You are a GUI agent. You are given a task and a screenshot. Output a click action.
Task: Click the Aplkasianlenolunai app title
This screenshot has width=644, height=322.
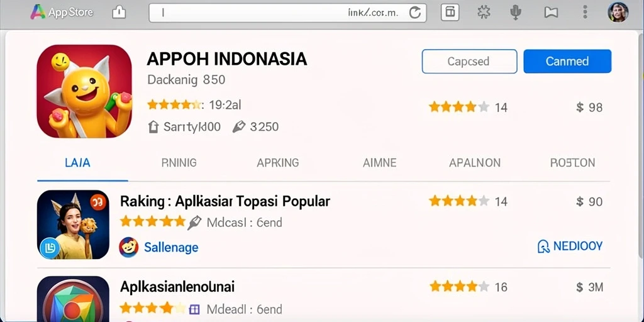(x=177, y=287)
